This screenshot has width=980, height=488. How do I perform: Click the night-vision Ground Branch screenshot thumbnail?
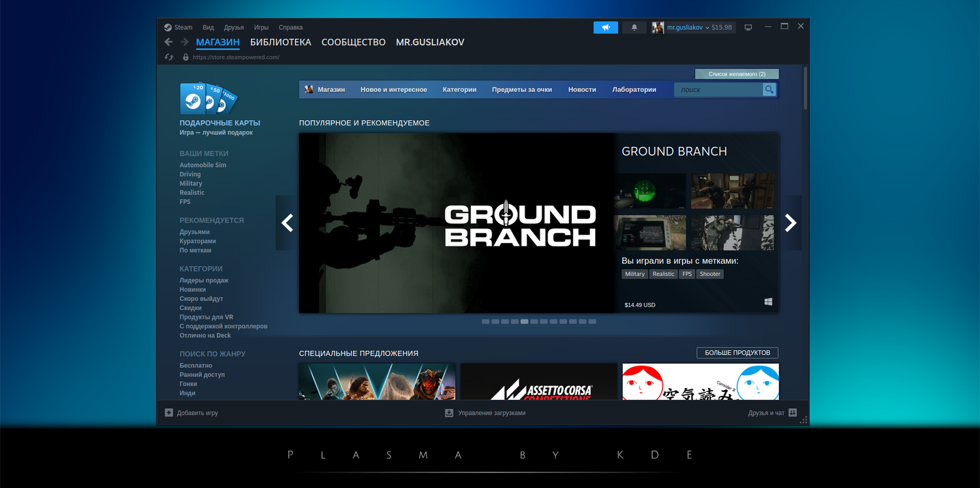(x=650, y=191)
